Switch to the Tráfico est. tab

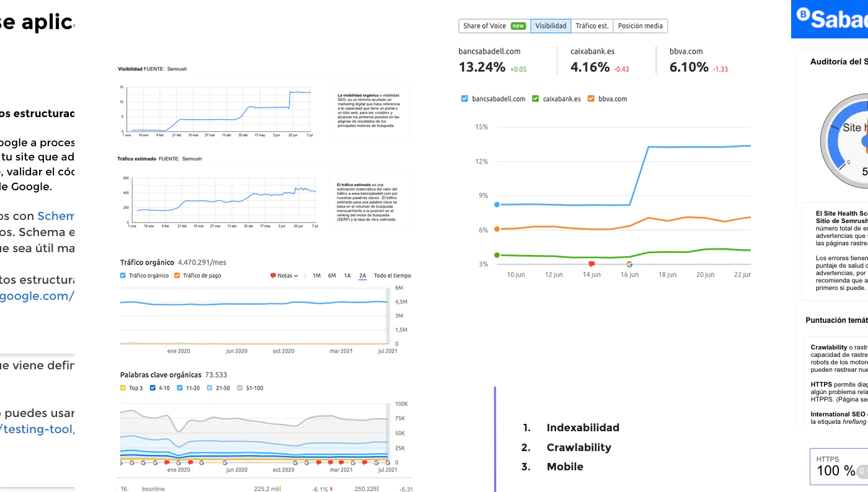591,26
